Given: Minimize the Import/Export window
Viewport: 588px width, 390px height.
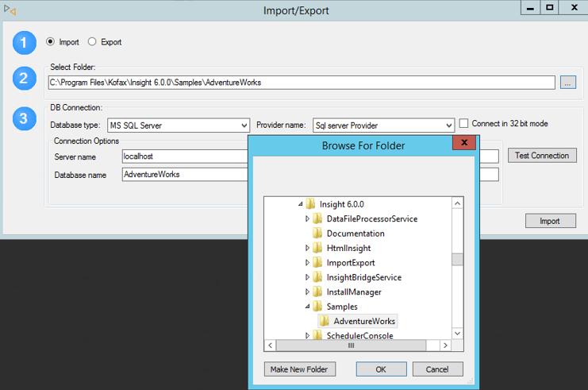Looking at the screenshot, I should tap(530, 8).
